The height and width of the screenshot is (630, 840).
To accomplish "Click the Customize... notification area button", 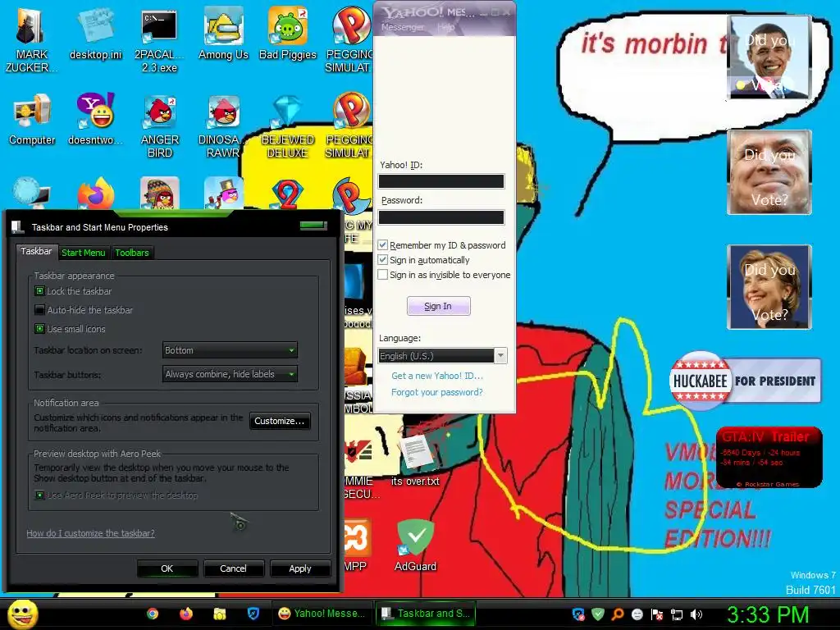I will (280, 421).
